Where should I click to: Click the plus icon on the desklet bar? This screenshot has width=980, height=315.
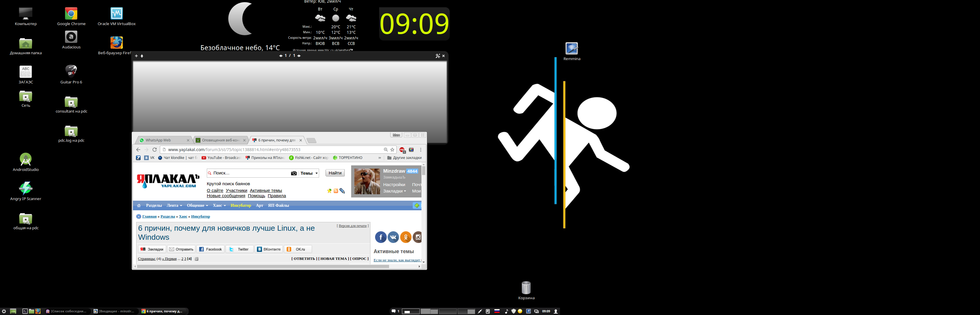coord(136,56)
